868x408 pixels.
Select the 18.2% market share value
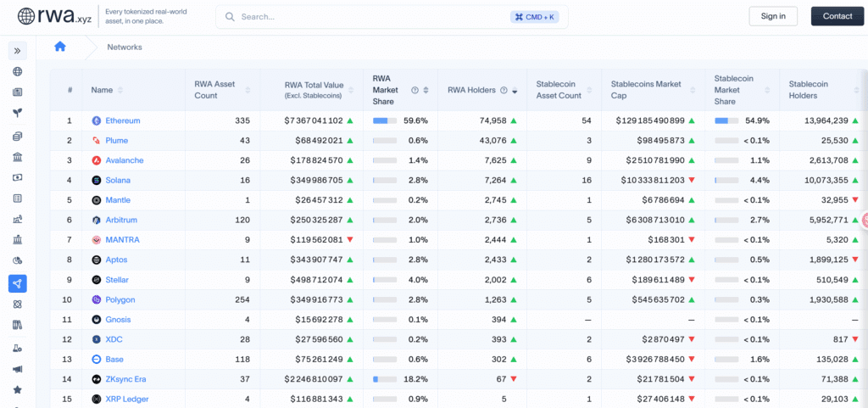click(417, 380)
